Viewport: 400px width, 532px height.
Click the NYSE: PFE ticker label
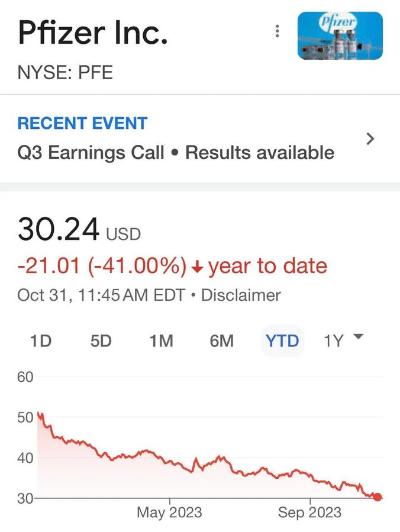(x=65, y=72)
